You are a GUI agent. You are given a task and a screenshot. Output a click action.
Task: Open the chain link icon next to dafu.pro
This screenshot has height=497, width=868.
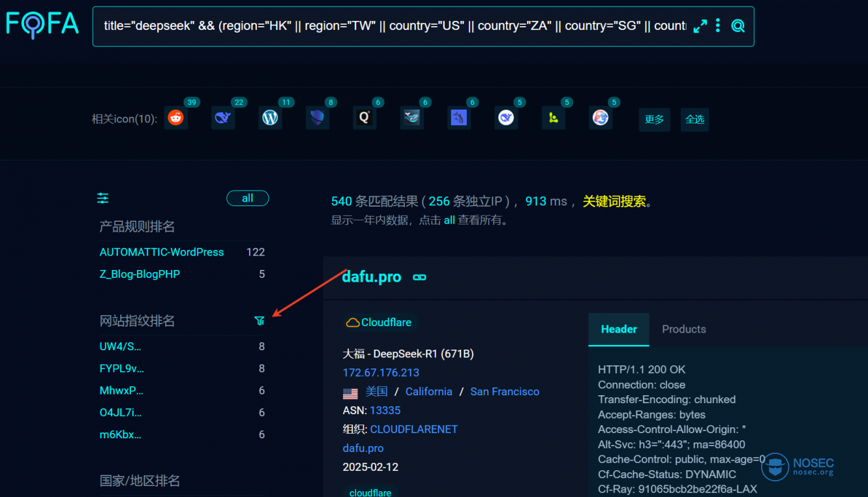pyautogui.click(x=419, y=277)
